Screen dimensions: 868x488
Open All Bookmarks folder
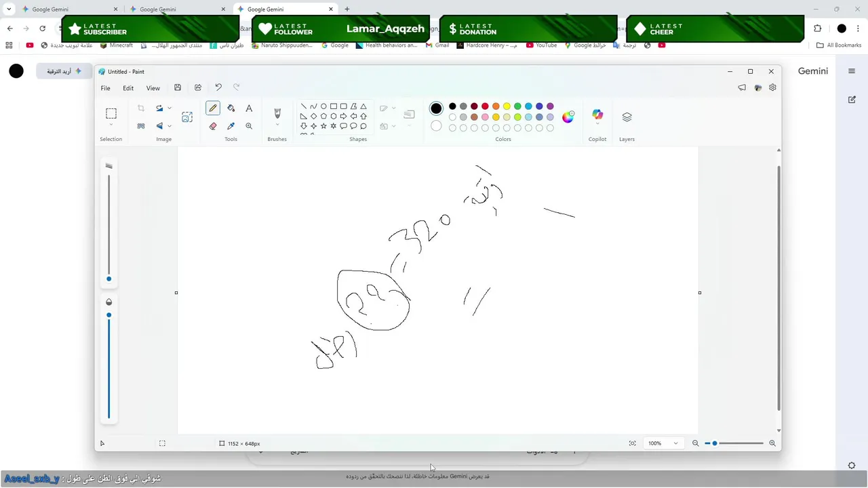point(839,45)
